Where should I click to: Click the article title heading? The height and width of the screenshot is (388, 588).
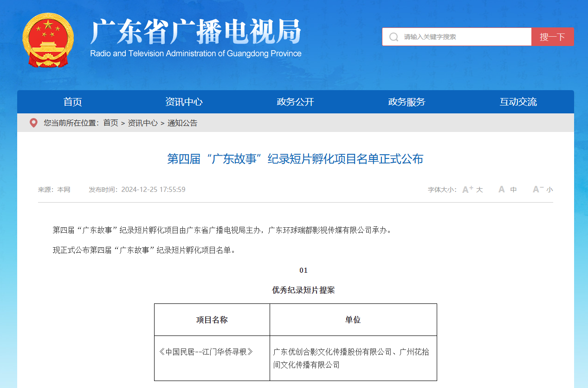pos(295,159)
